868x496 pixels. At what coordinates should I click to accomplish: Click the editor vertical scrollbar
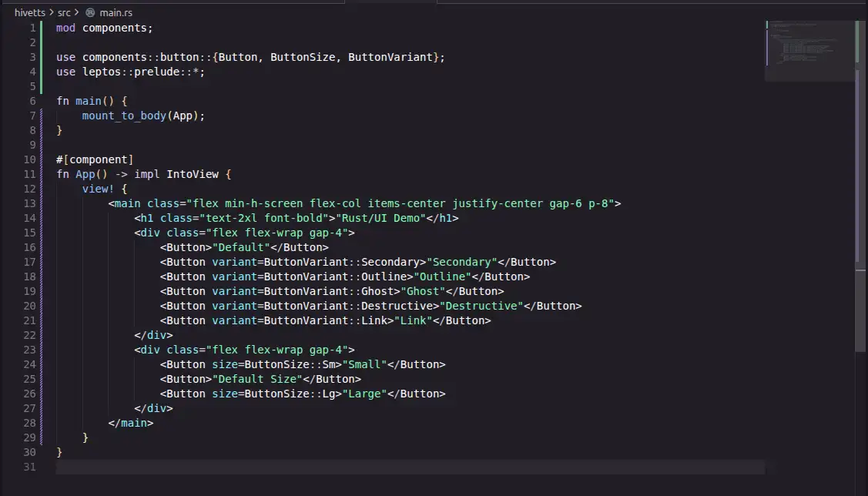(x=860, y=188)
